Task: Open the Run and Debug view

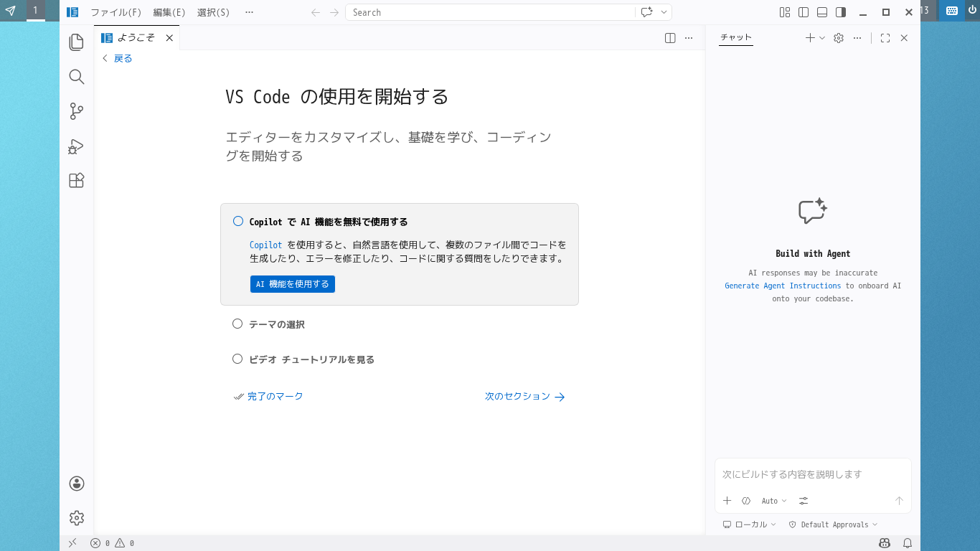Action: click(76, 146)
